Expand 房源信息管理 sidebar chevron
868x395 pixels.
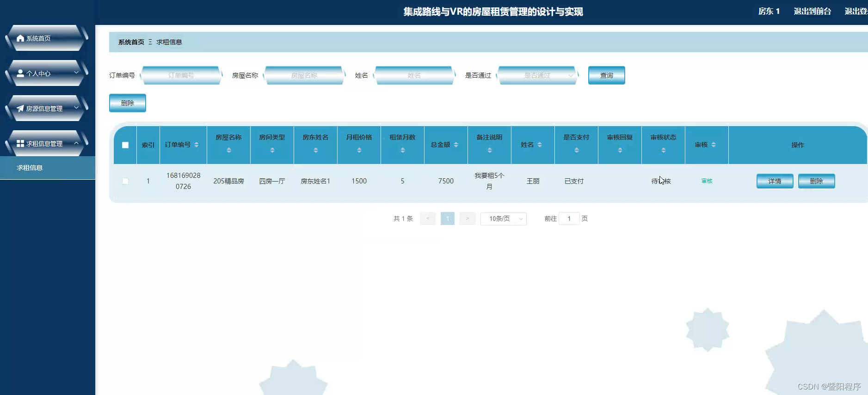(76, 108)
